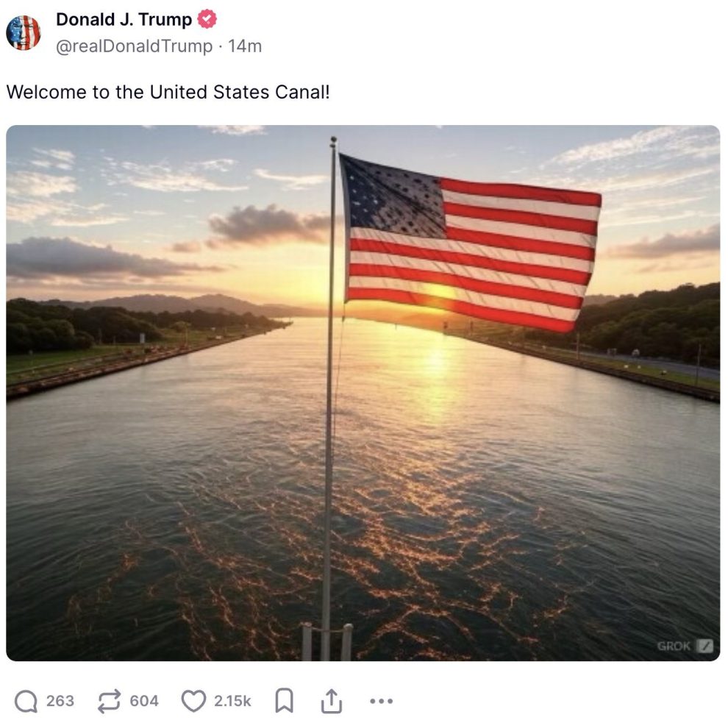The image size is (728, 720).
Task: Open the reply speech bubble icon
Action: click(25, 701)
